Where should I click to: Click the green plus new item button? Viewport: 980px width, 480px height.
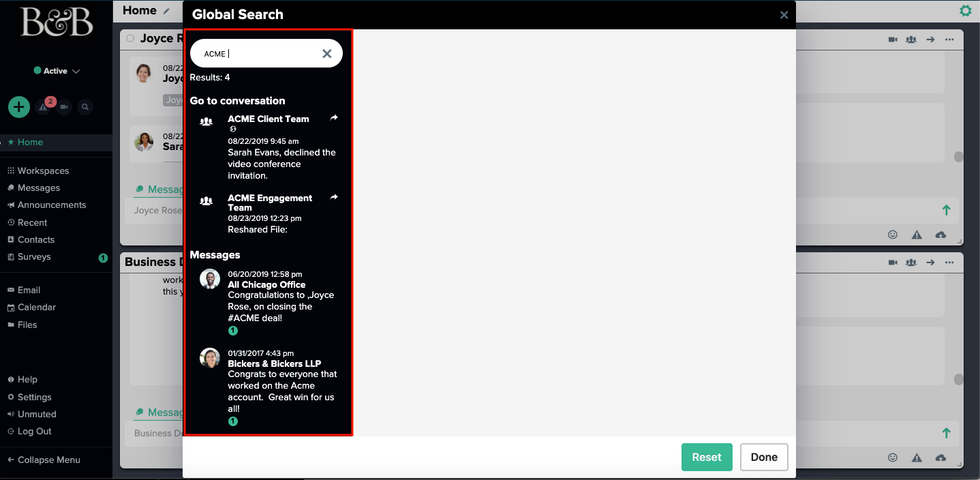19,107
